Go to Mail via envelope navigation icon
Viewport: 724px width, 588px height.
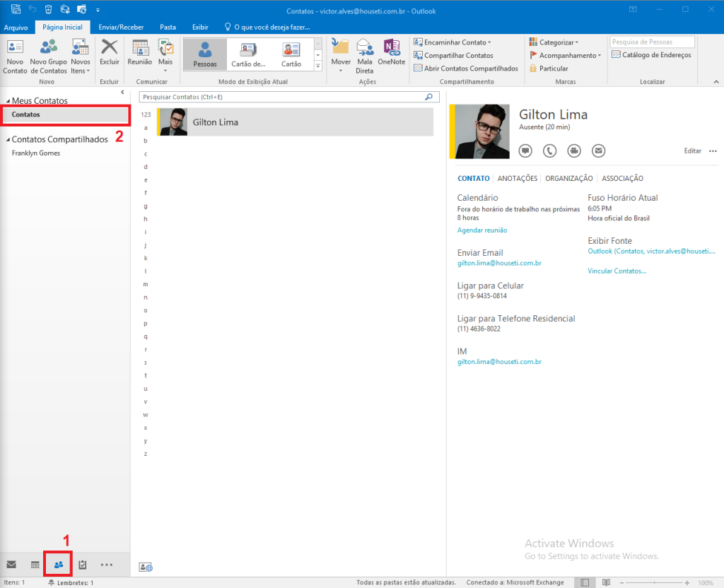click(x=11, y=565)
